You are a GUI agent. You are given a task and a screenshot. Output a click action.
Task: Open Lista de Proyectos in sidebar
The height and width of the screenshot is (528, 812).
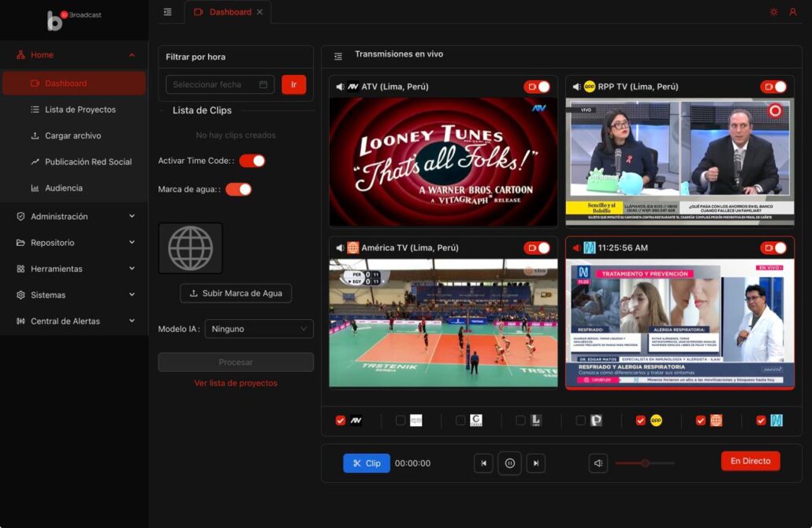[80, 110]
